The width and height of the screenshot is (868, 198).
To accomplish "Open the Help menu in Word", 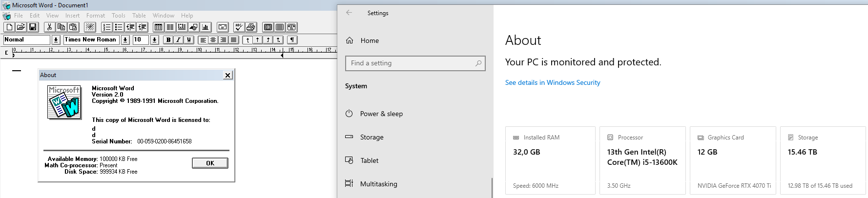I will 187,16.
